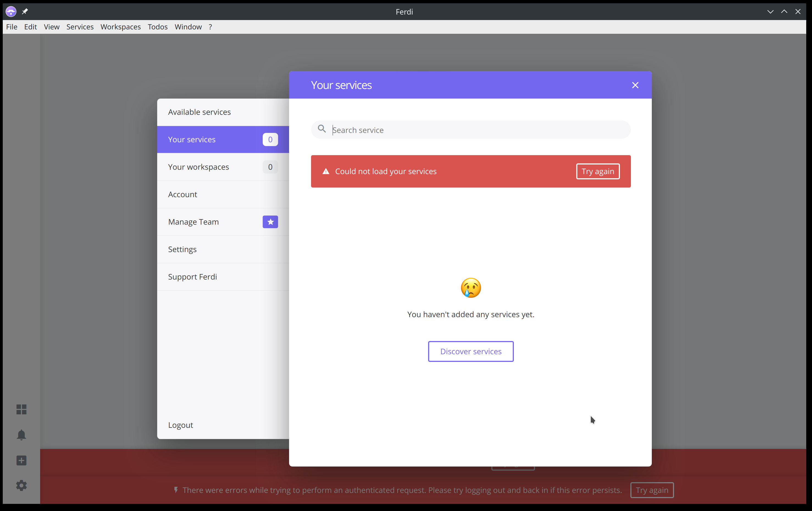Click the 'Your services' dialog heading
The image size is (812, 511).
(x=341, y=85)
